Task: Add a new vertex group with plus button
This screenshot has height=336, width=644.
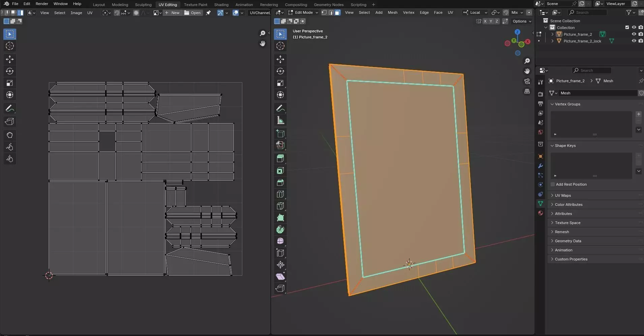Action: click(x=639, y=114)
